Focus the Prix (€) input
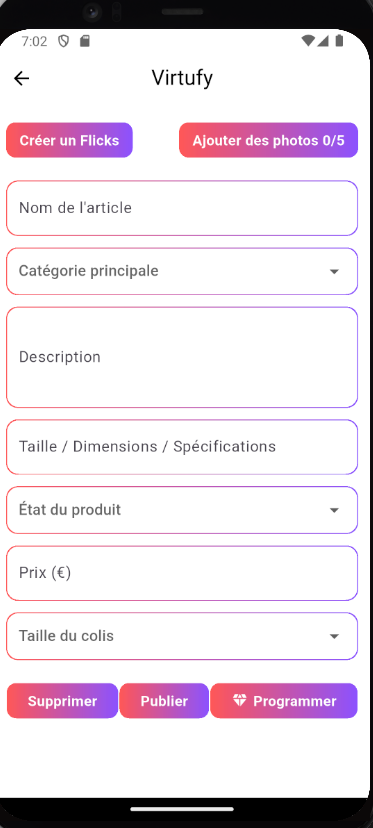The height and width of the screenshot is (828, 373). pos(182,573)
